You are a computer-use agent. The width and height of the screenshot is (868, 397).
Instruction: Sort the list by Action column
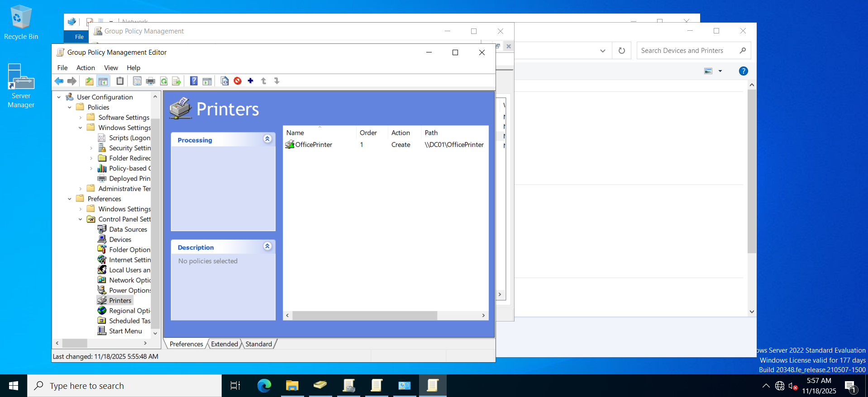coord(405,133)
